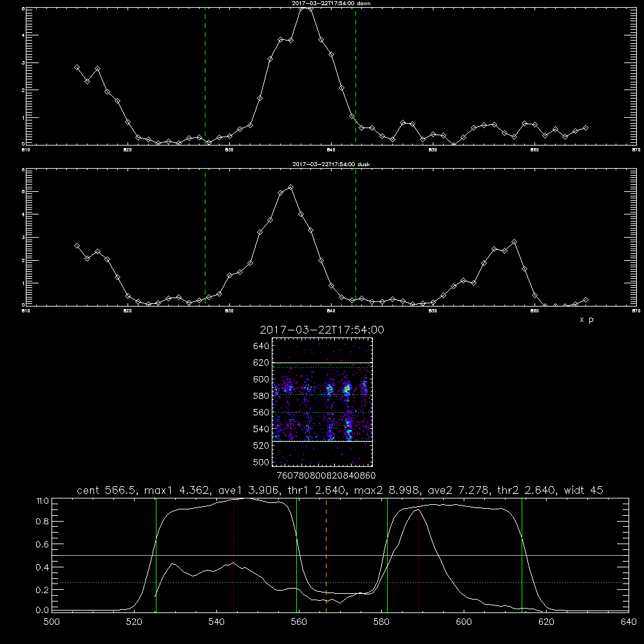Click the '2017-03-22T17:54:00 dawn' plot title
Screen dimensions: 644x644
click(x=332, y=3)
